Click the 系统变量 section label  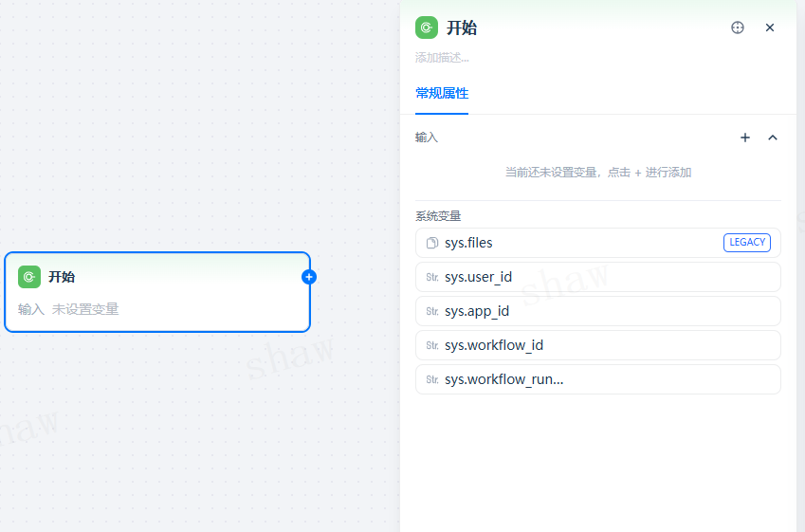pyautogui.click(x=438, y=216)
